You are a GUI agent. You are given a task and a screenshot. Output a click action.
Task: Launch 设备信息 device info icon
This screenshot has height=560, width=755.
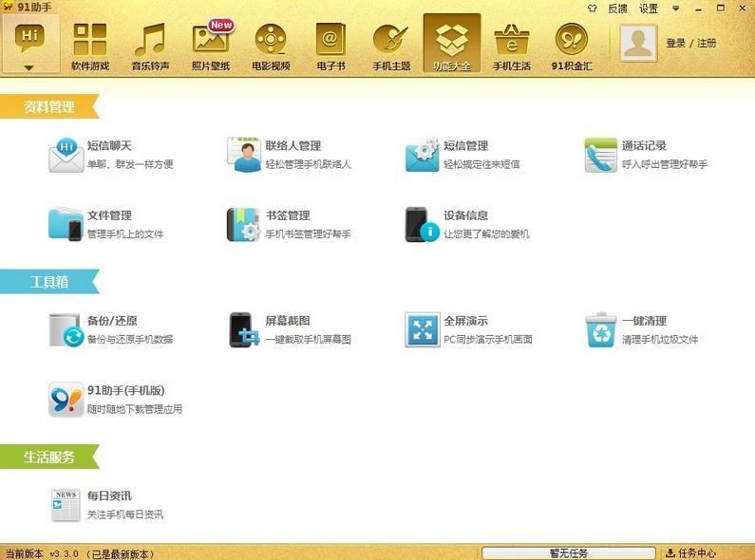click(423, 224)
